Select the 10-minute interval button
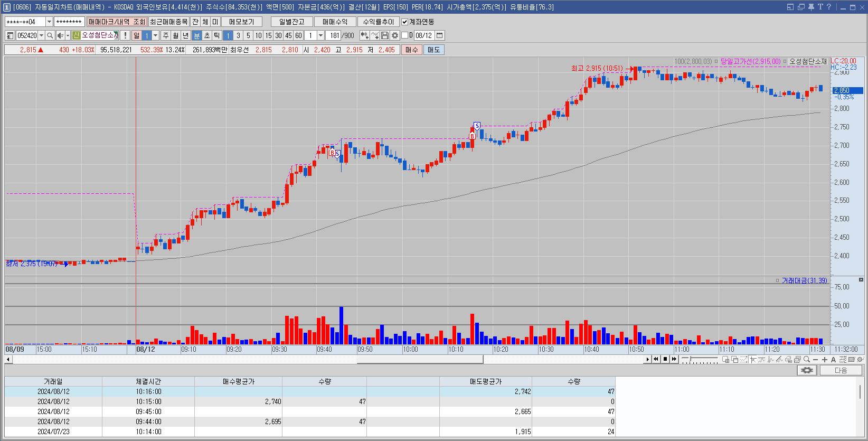Viewport: 868px width, 441px height. pyautogui.click(x=258, y=35)
